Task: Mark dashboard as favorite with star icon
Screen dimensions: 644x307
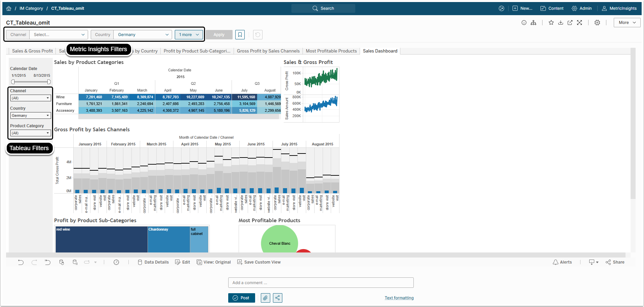Action: point(551,23)
